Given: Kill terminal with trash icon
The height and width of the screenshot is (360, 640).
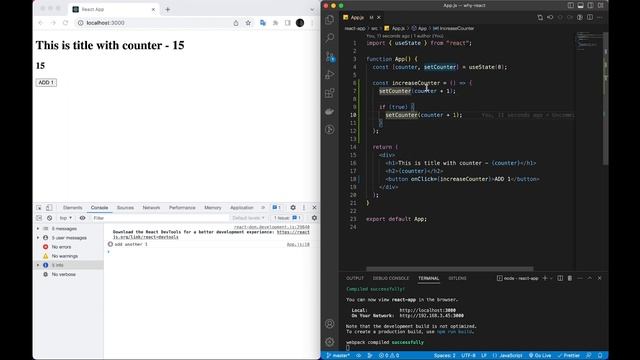Looking at the screenshot, I should click(x=570, y=278).
